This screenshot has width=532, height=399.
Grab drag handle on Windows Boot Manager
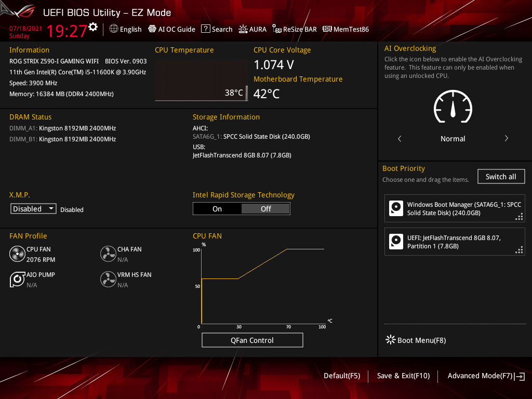[519, 217]
